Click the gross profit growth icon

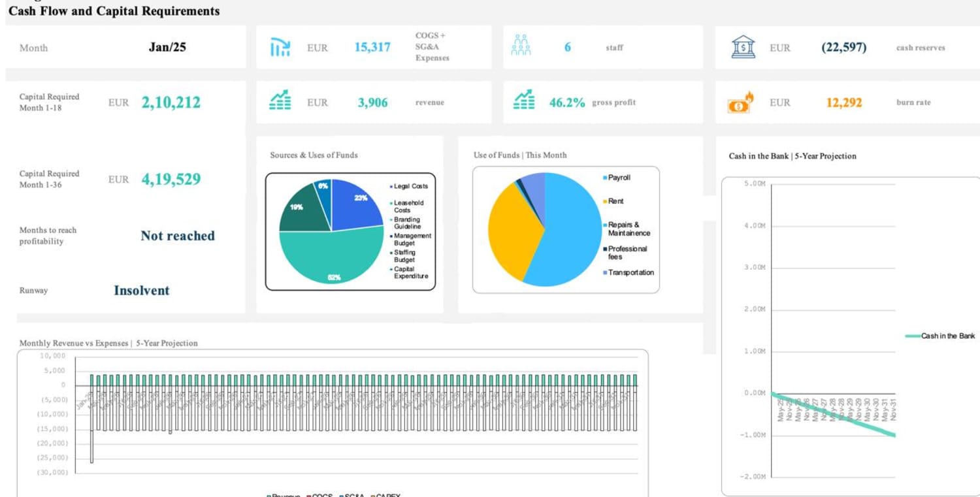[x=524, y=101]
